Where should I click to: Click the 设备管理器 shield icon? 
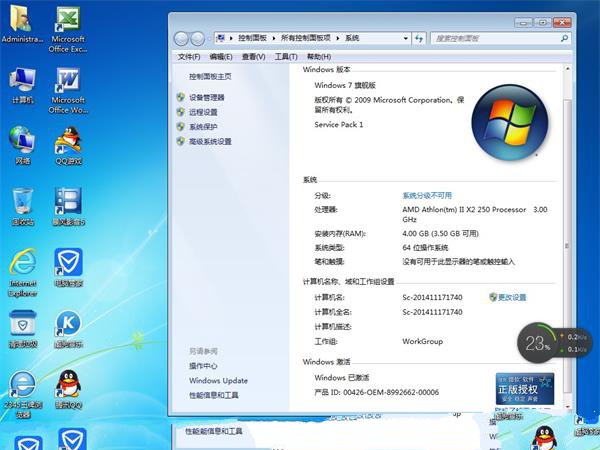coord(181,97)
